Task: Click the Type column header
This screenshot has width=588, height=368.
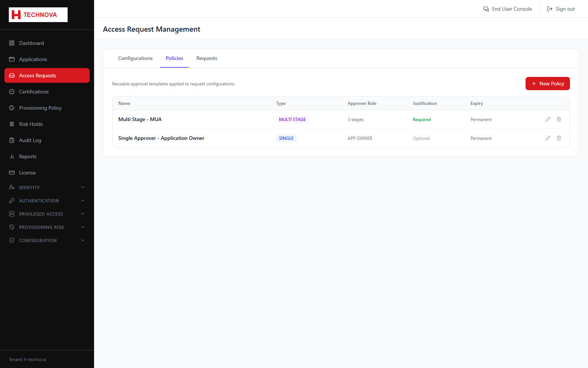Action: (281, 103)
